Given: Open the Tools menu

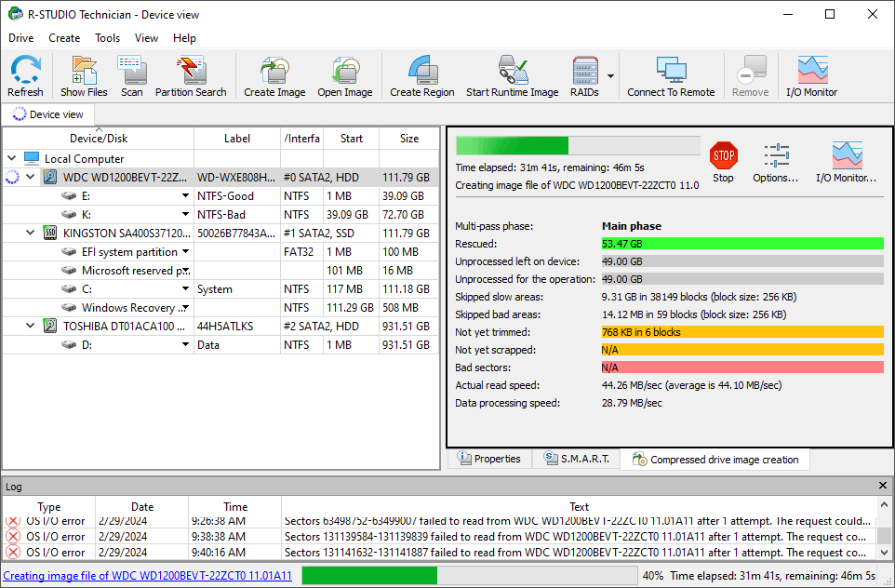Looking at the screenshot, I should coord(107,37).
